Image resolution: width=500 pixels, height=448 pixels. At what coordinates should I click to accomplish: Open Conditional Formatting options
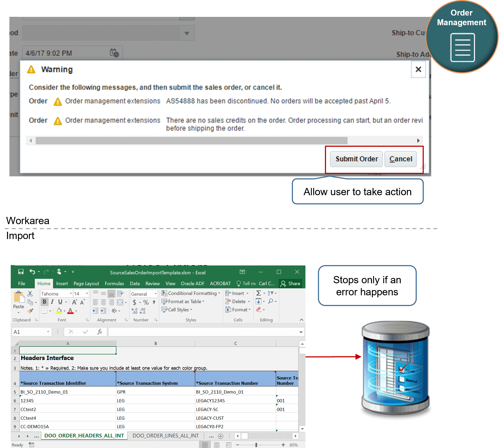190,293
